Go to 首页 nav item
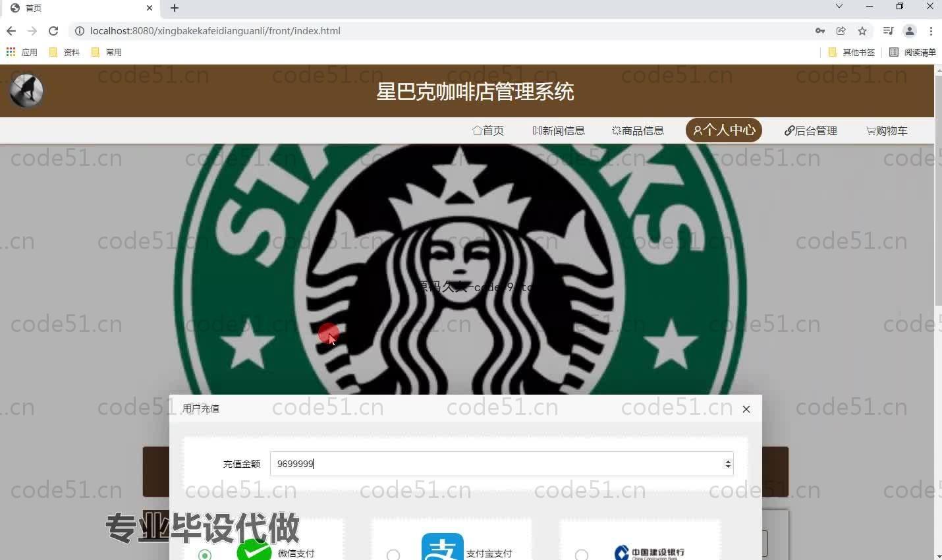Image resolution: width=942 pixels, height=560 pixels. pyautogui.click(x=488, y=130)
